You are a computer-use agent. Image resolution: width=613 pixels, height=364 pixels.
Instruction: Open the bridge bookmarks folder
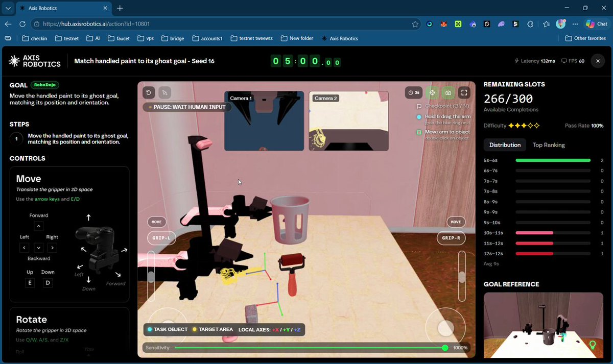pos(172,38)
